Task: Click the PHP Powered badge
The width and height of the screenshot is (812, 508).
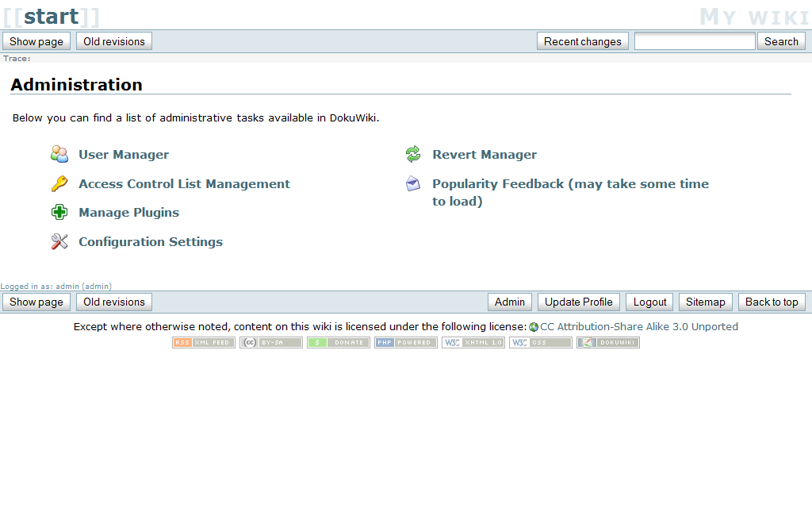Action: click(x=406, y=343)
